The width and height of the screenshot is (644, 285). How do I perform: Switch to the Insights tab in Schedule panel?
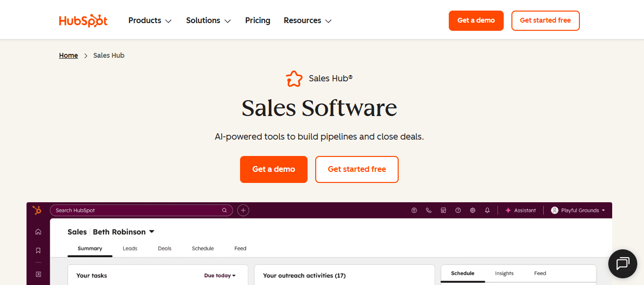coord(504,273)
